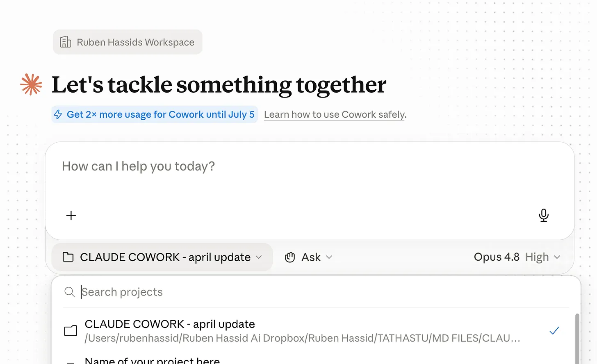597x364 pixels.
Task: Click the workspace building icon
Action: [66, 42]
